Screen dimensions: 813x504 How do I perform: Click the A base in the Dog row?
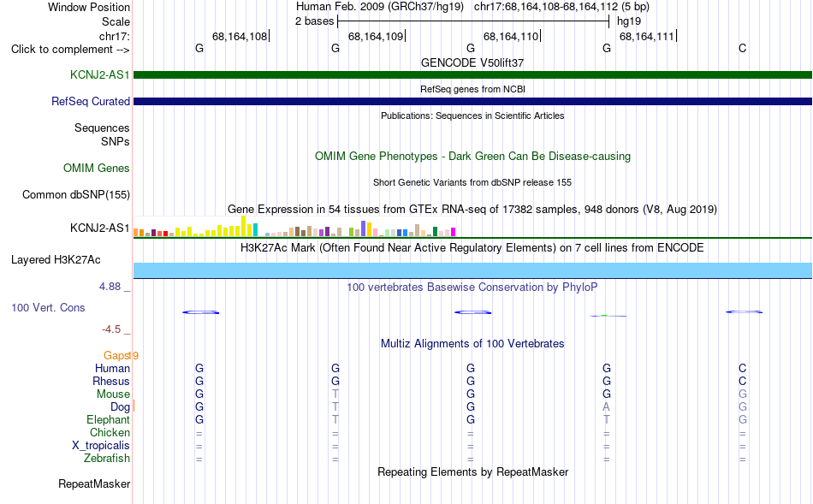pyautogui.click(x=606, y=407)
